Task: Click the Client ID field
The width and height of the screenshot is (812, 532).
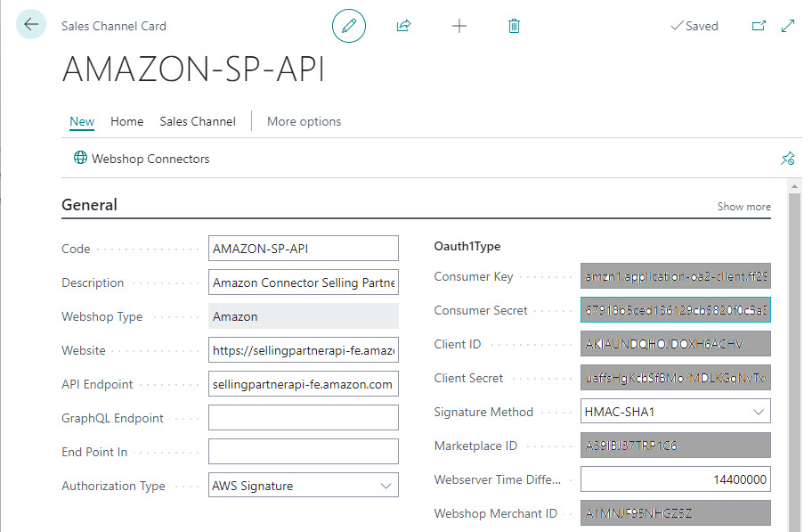Action: pos(675,344)
